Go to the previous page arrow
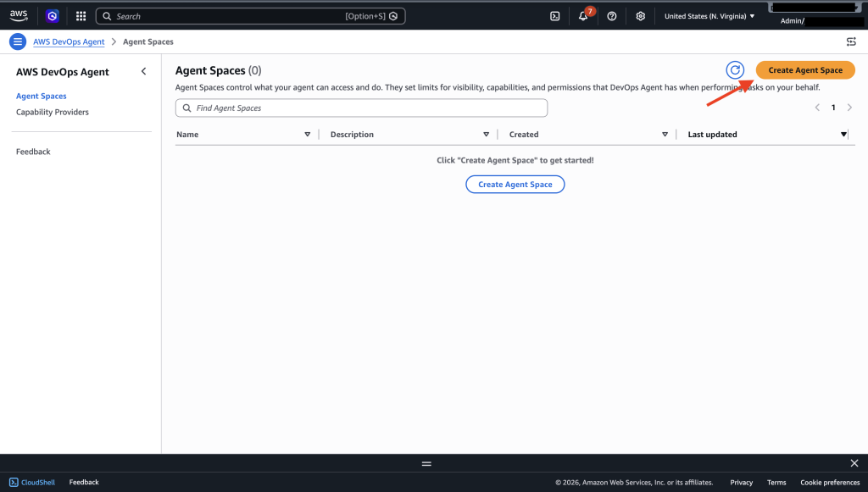Image resolution: width=868 pixels, height=492 pixels. [x=817, y=108]
